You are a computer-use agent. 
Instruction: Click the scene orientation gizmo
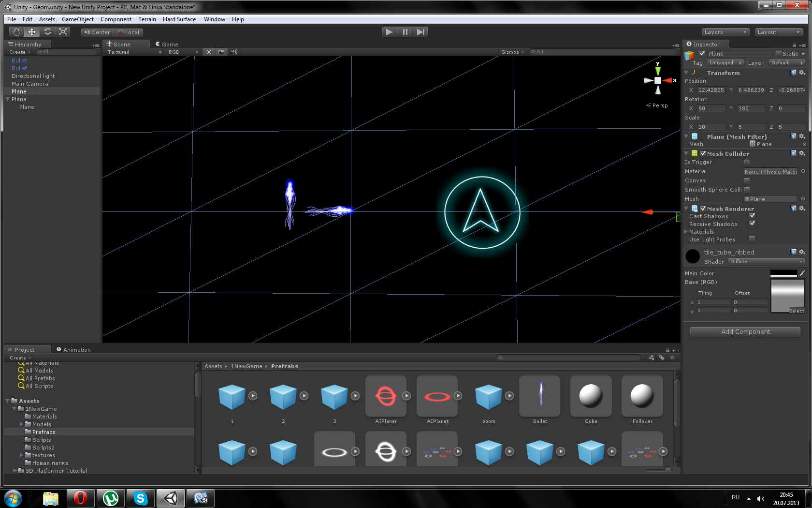pyautogui.click(x=658, y=80)
